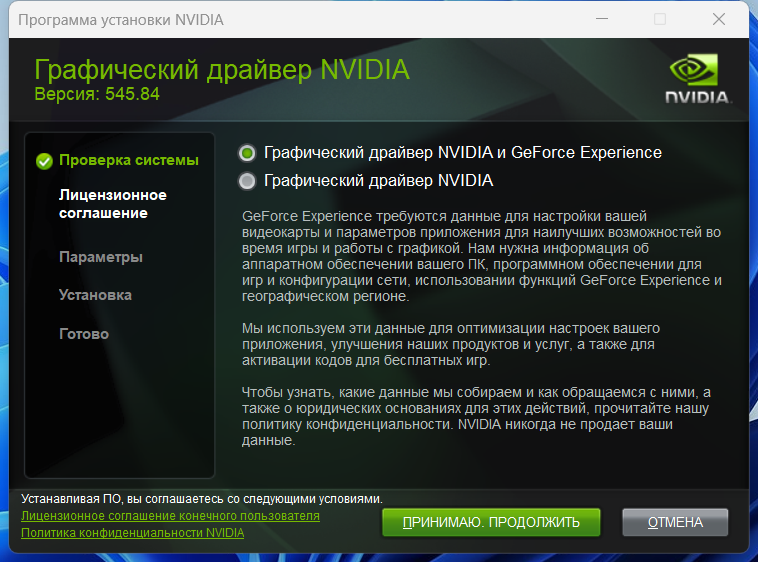
Task: Minimize the NVIDIA installer window
Action: [x=602, y=19]
